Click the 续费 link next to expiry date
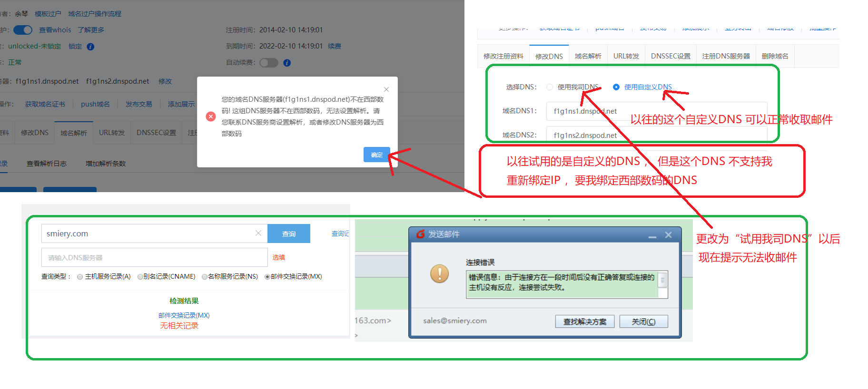Image resolution: width=868 pixels, height=389 pixels. coord(335,46)
